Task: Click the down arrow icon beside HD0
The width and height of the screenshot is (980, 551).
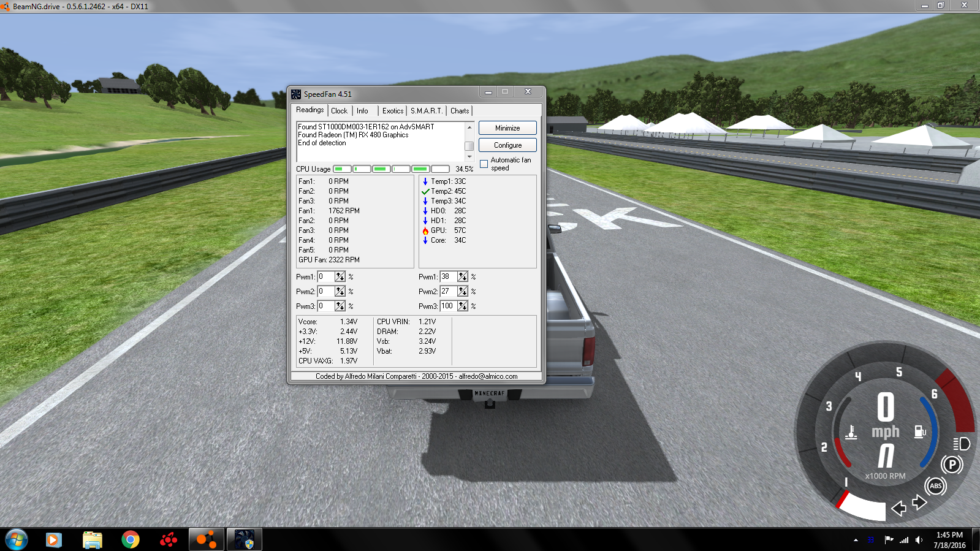Action: [x=425, y=211]
